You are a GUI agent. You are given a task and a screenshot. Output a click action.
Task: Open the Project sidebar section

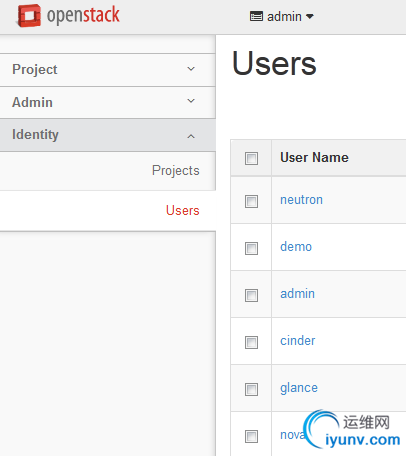[x=108, y=70]
